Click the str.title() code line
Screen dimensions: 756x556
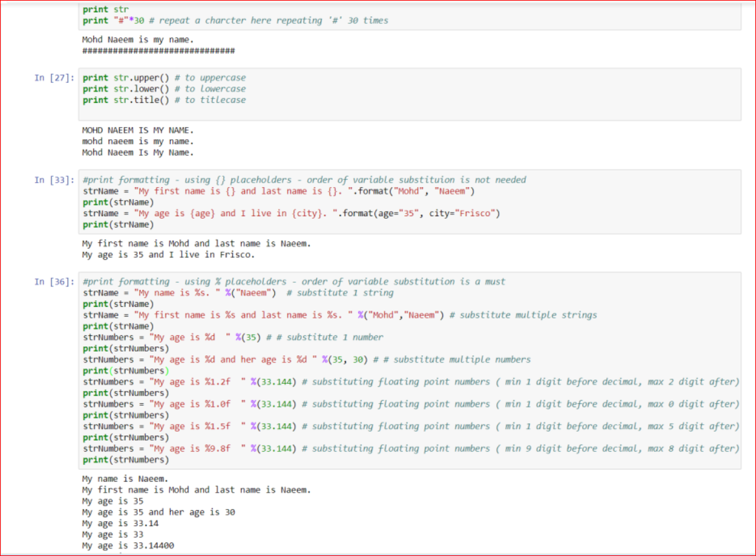pos(164,100)
